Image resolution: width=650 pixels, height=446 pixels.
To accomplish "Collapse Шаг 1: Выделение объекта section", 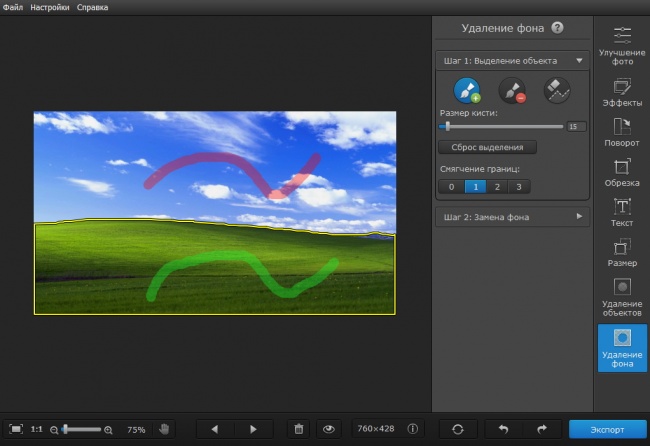I will click(512, 61).
